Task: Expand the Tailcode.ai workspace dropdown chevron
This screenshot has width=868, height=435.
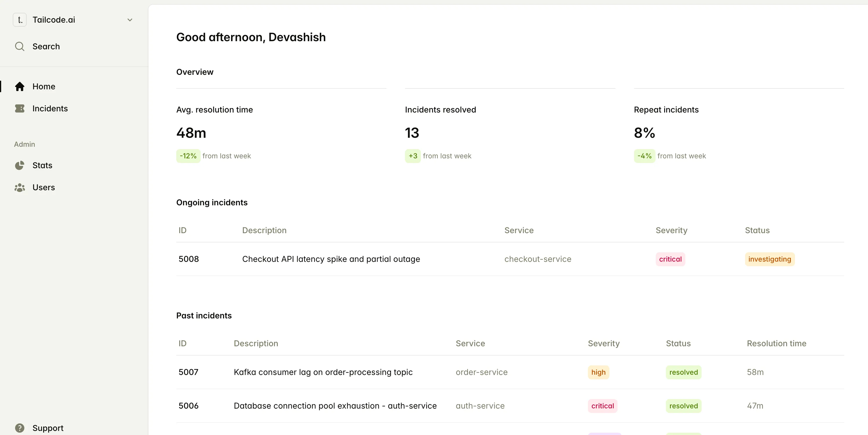Action: coord(130,20)
